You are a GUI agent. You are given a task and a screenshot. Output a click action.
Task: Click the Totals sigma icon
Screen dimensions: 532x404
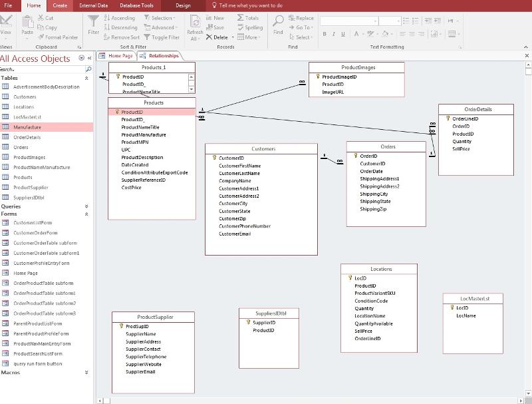pos(240,18)
